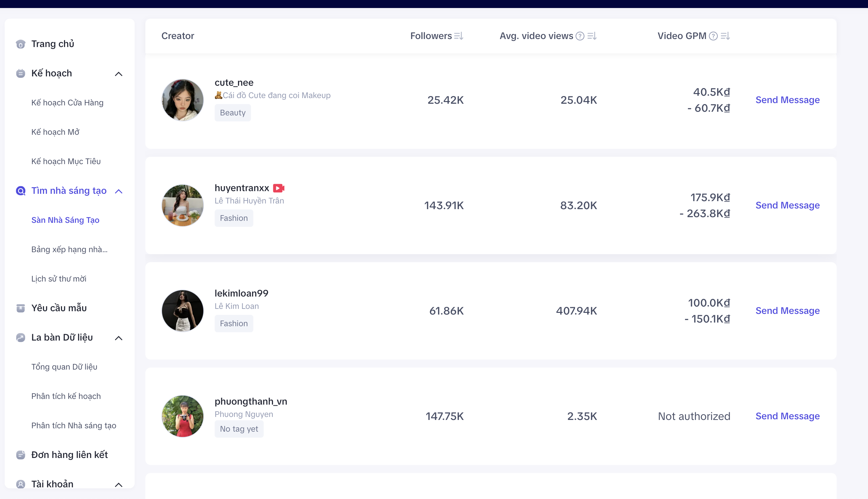Click the Followers sort icon
The image size is (868, 499).
pos(459,36)
